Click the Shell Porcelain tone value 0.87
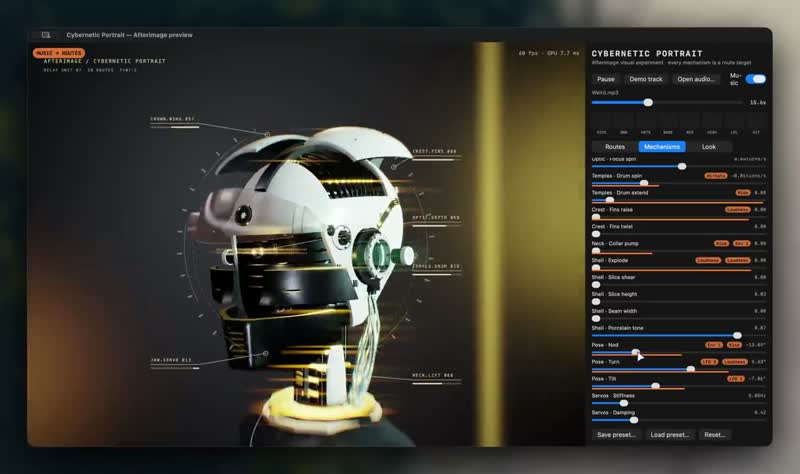The image size is (800, 474). tap(760, 328)
